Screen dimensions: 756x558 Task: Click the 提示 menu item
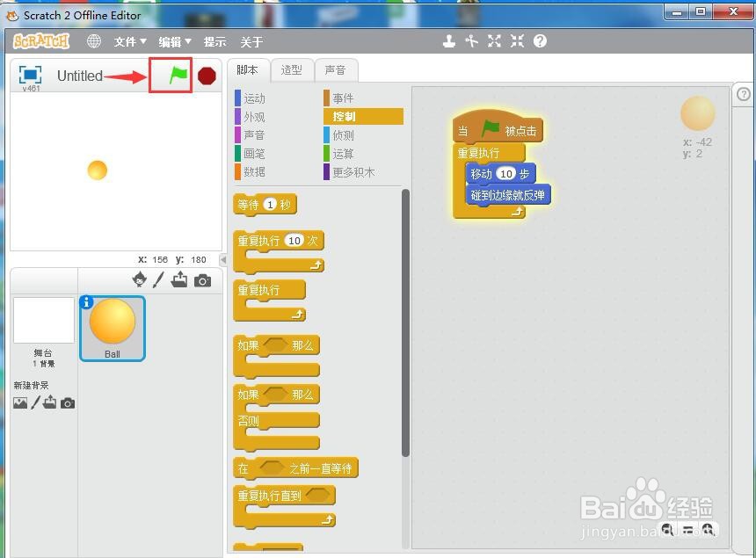[215, 42]
